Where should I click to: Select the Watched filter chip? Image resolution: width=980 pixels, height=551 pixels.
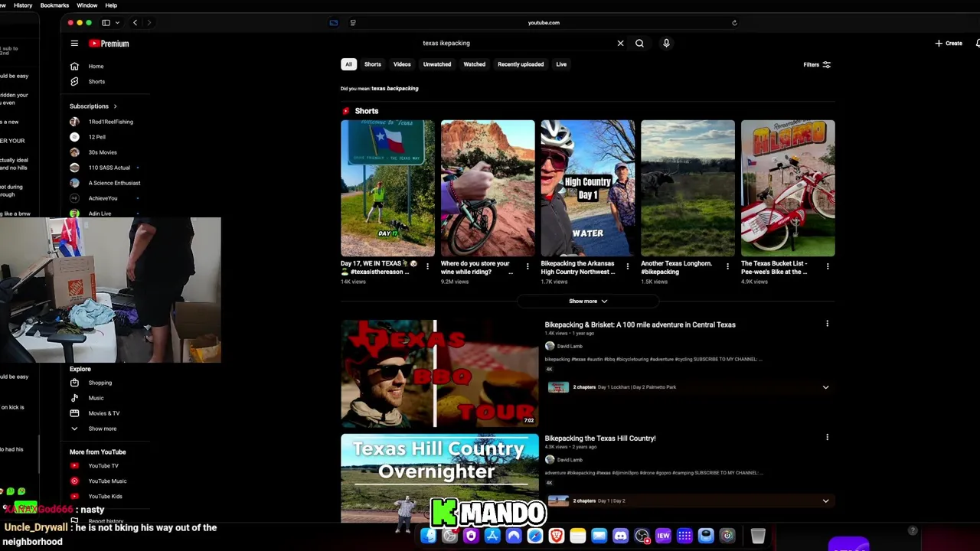[x=474, y=64]
